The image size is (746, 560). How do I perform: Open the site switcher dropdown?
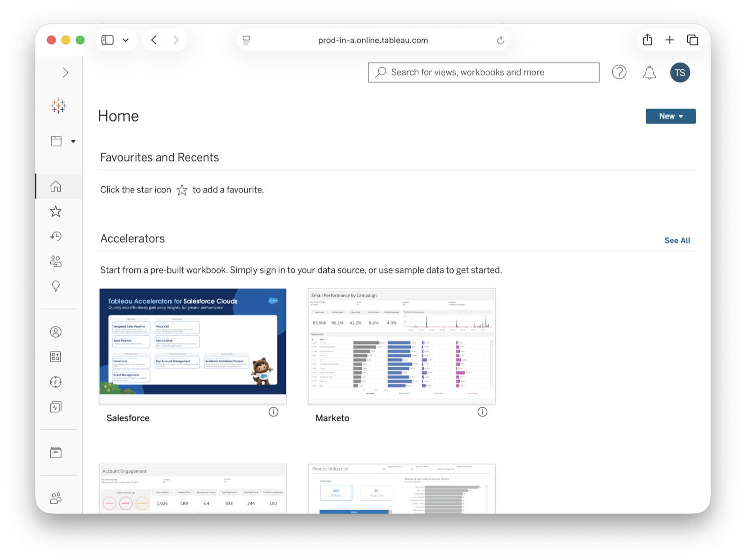(x=62, y=141)
